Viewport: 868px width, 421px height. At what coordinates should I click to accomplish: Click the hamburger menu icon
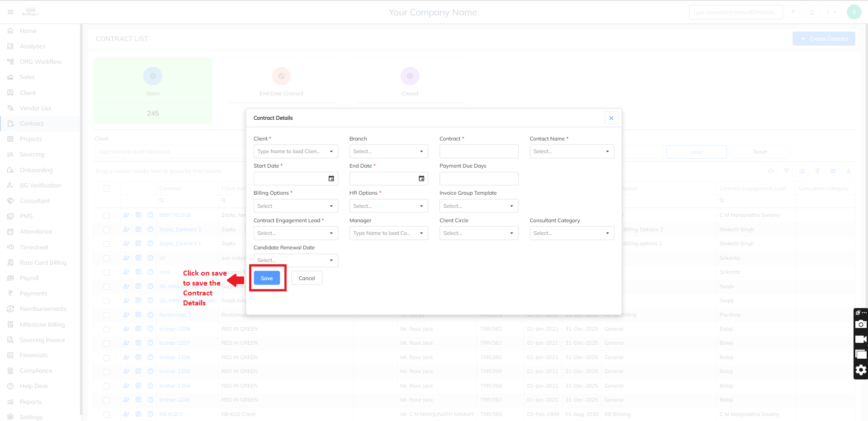pyautogui.click(x=10, y=12)
